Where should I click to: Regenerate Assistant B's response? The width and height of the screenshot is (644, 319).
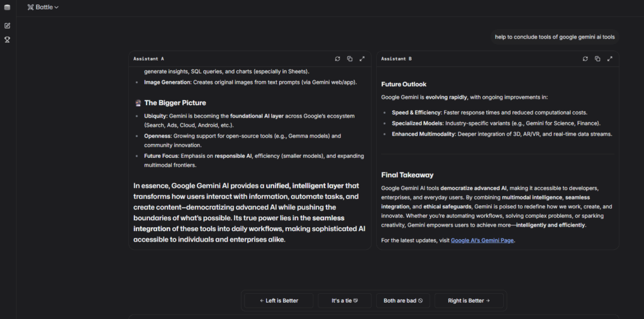tap(586, 59)
